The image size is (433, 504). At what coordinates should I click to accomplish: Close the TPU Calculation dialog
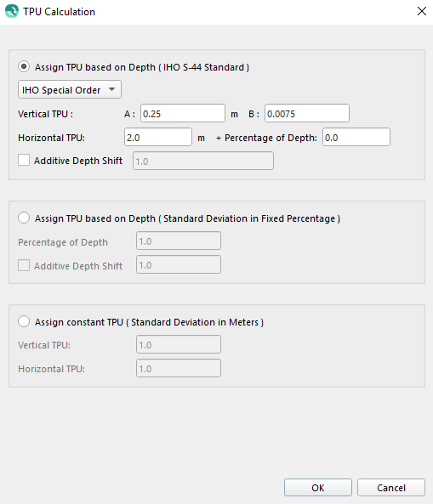(421, 11)
